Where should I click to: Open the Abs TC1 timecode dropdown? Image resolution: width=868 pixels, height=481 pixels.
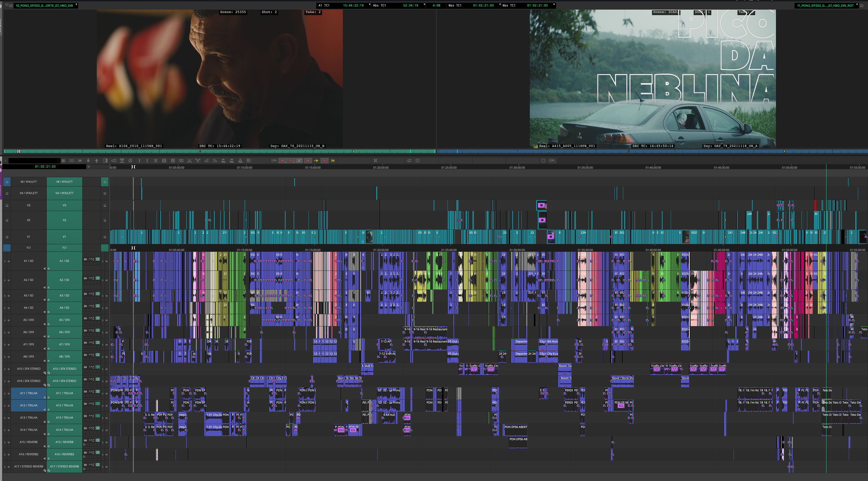pyautogui.click(x=424, y=5)
